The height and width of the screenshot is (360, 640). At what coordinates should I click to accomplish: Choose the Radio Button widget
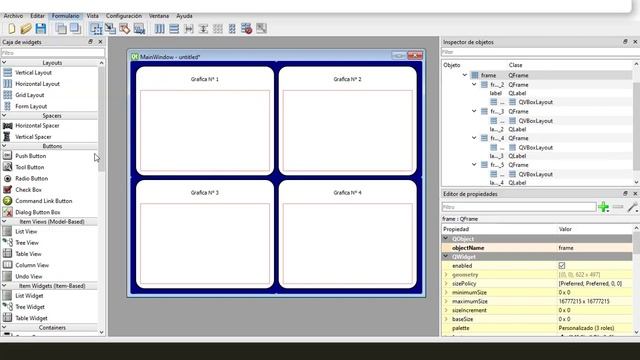click(x=31, y=178)
